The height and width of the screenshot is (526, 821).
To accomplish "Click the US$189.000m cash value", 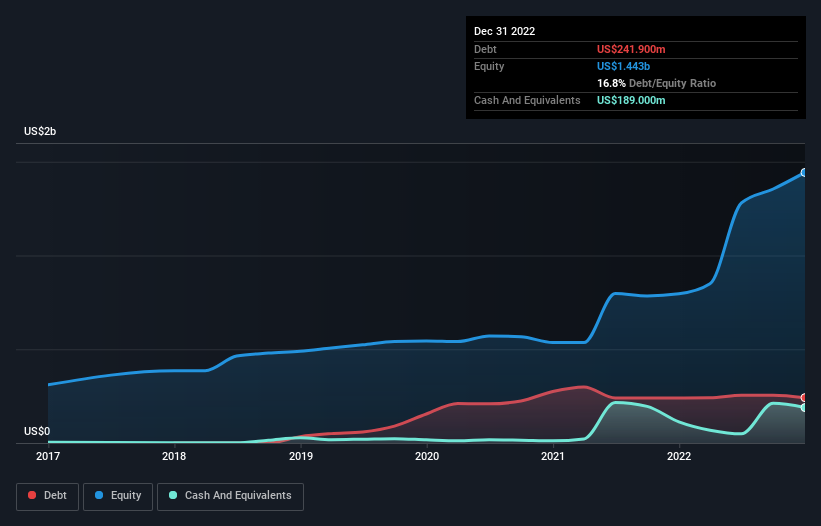I will (x=631, y=100).
